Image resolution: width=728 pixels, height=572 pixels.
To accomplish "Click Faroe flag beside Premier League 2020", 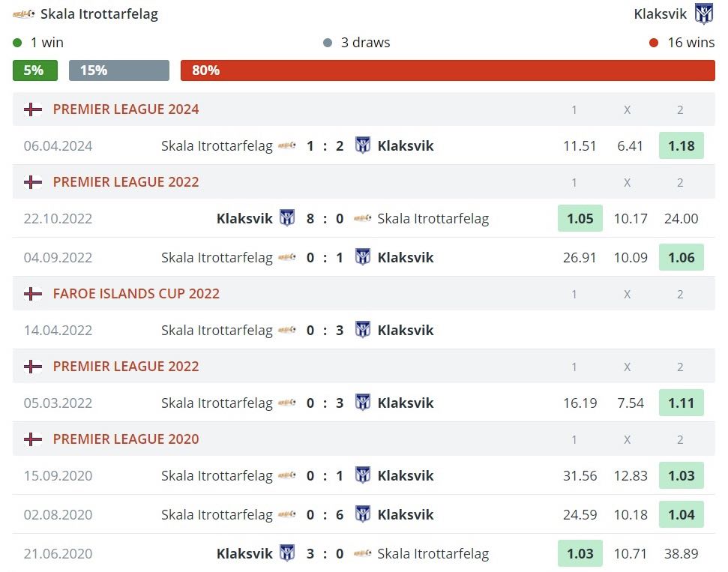I will pos(33,439).
